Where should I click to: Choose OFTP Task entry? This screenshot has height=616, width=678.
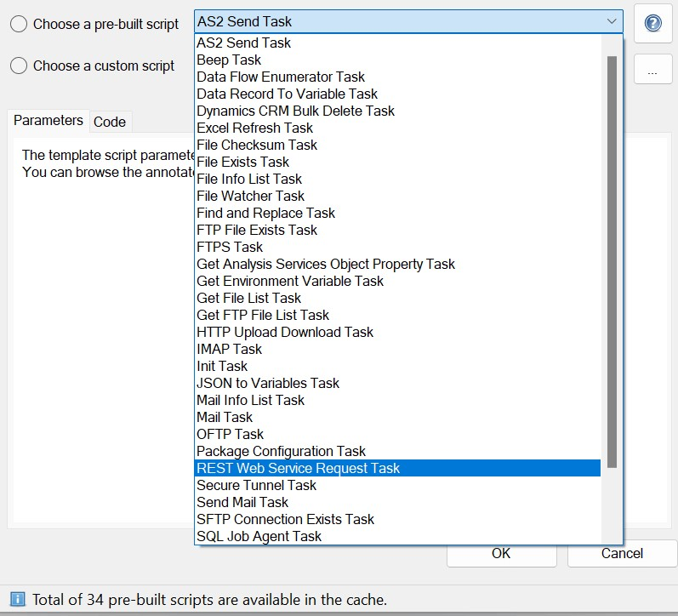(x=397, y=434)
